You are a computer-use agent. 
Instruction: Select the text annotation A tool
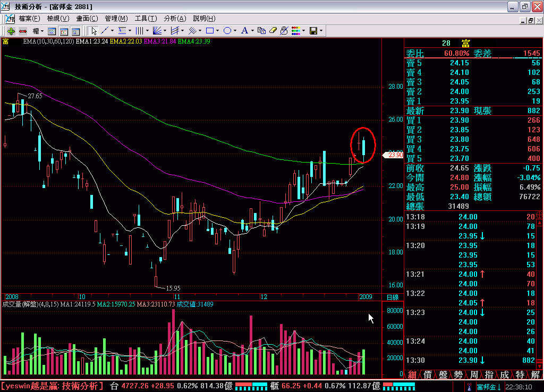click(244, 31)
